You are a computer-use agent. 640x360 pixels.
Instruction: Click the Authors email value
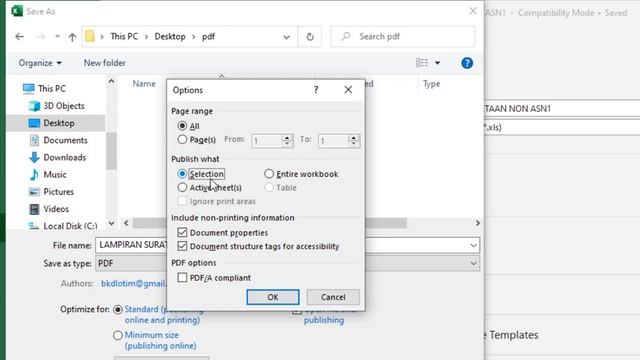[x=133, y=284]
